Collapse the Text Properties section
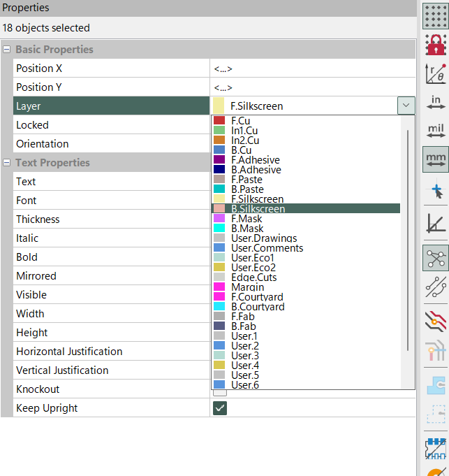 point(7,163)
